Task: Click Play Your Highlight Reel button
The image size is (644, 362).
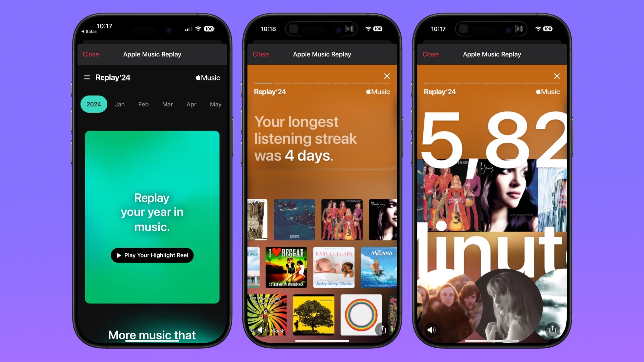Action: 152,255
